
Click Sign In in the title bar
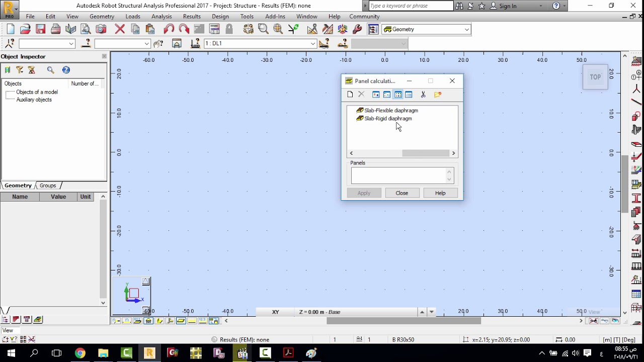(508, 6)
